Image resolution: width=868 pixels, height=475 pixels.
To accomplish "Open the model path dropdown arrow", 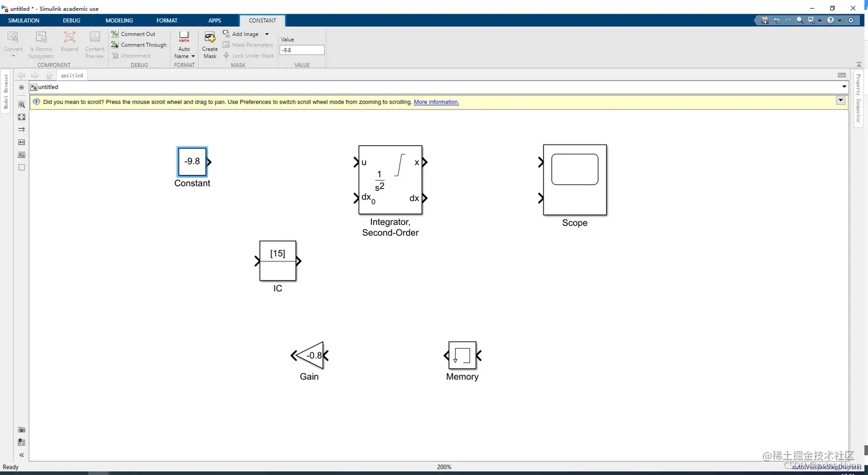I will pos(844,87).
